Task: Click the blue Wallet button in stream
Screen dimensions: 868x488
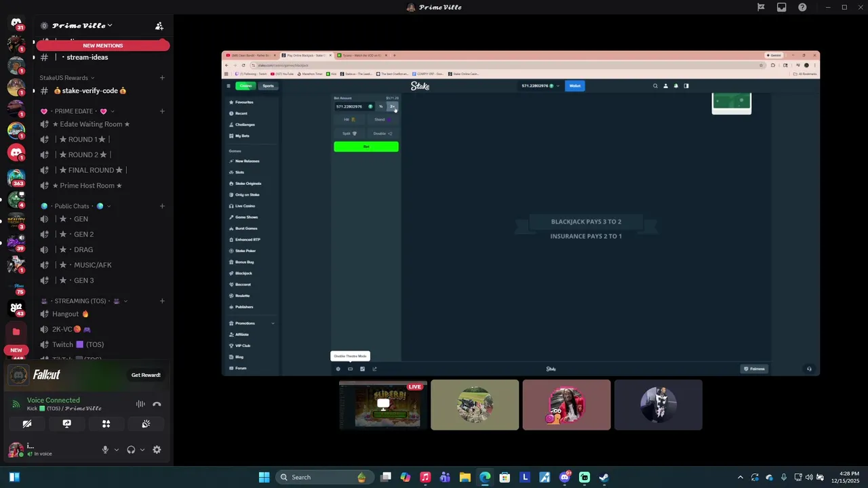Action: coord(575,86)
